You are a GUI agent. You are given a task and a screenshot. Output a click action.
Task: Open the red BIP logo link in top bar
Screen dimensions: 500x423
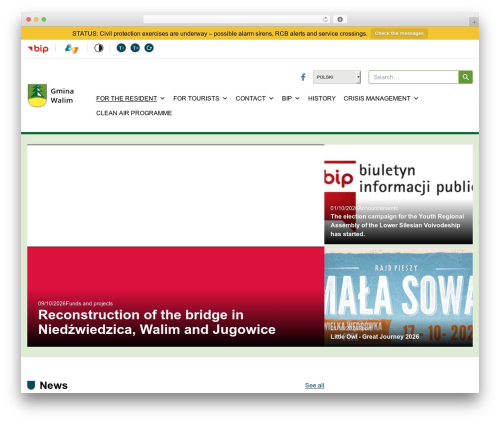coord(38,48)
